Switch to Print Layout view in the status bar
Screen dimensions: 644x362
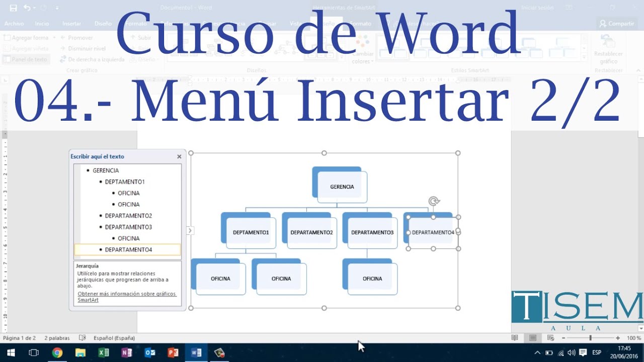point(533,338)
